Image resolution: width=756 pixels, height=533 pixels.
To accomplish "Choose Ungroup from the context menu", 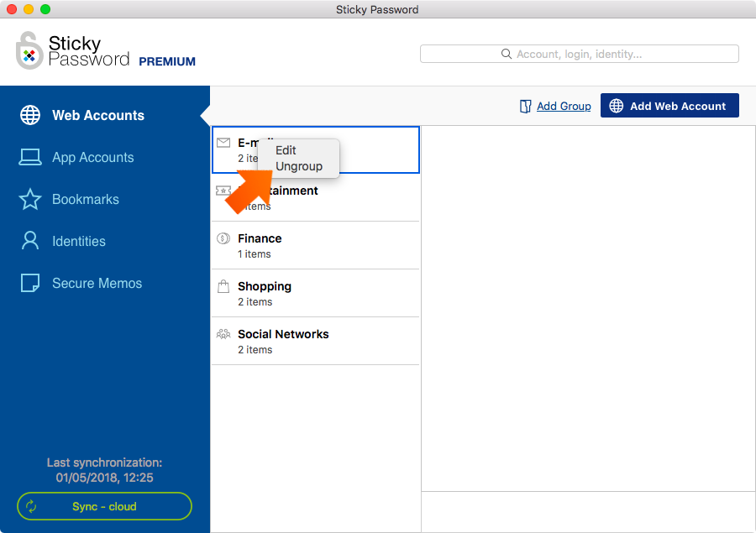I will pyautogui.click(x=299, y=166).
